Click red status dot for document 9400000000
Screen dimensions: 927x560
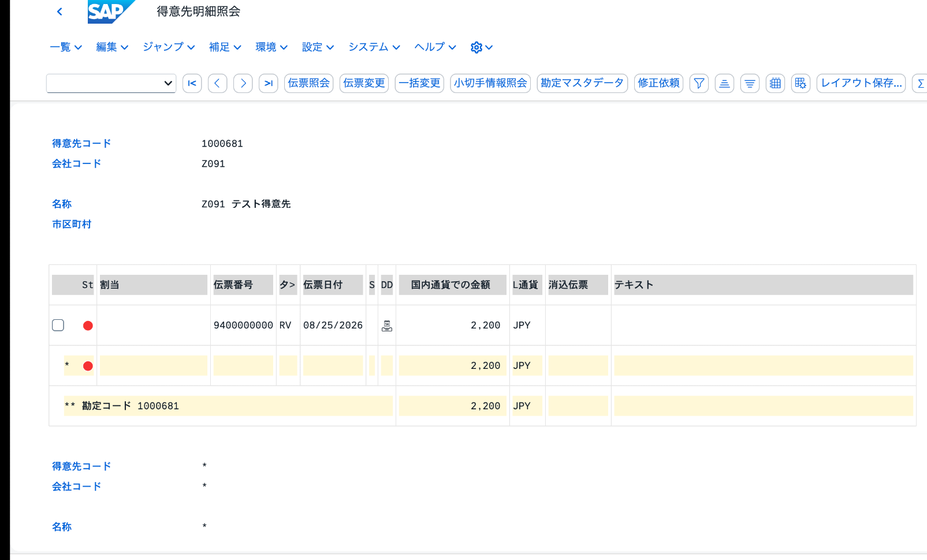[x=88, y=326]
